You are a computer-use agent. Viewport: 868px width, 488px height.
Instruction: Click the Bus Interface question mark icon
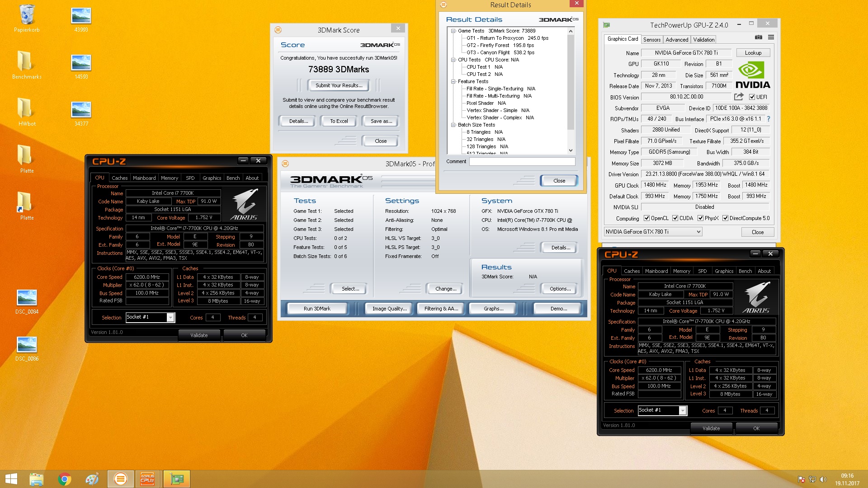pyautogui.click(x=768, y=119)
